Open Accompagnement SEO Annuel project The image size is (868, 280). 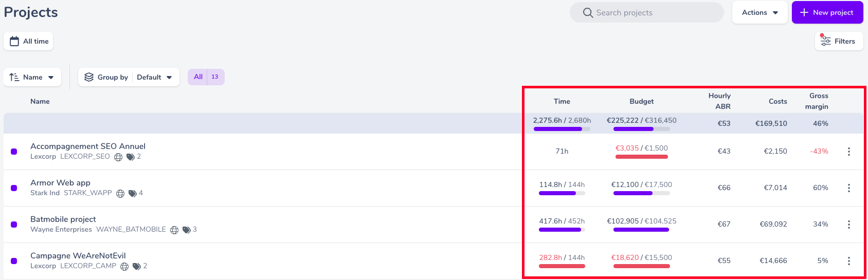pyautogui.click(x=88, y=146)
